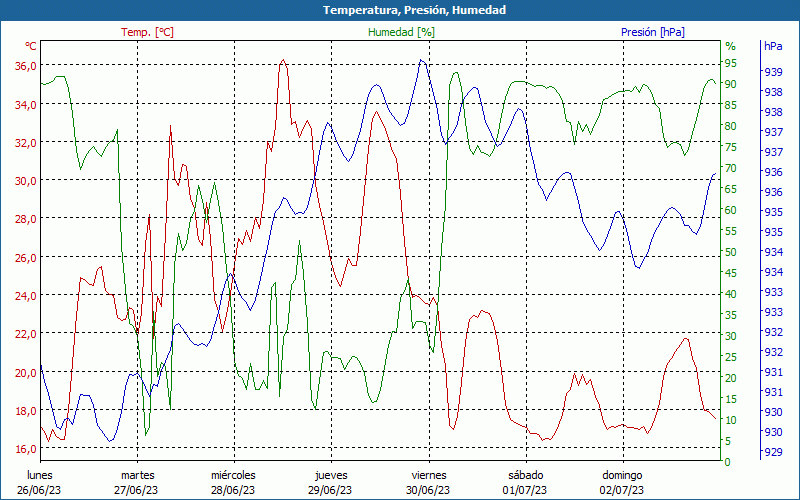The height and width of the screenshot is (500, 800).
Task: Click the date '28/06/23'
Action: point(233,490)
